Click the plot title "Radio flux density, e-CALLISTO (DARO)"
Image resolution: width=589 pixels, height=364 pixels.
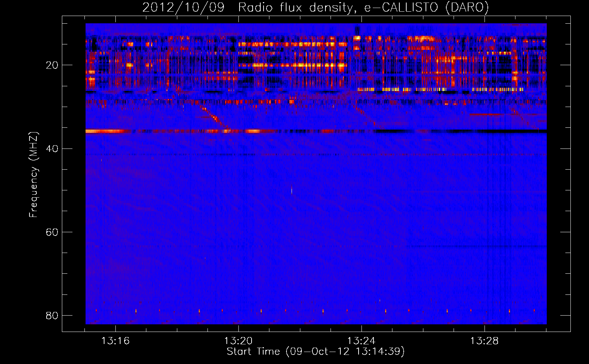click(x=363, y=8)
